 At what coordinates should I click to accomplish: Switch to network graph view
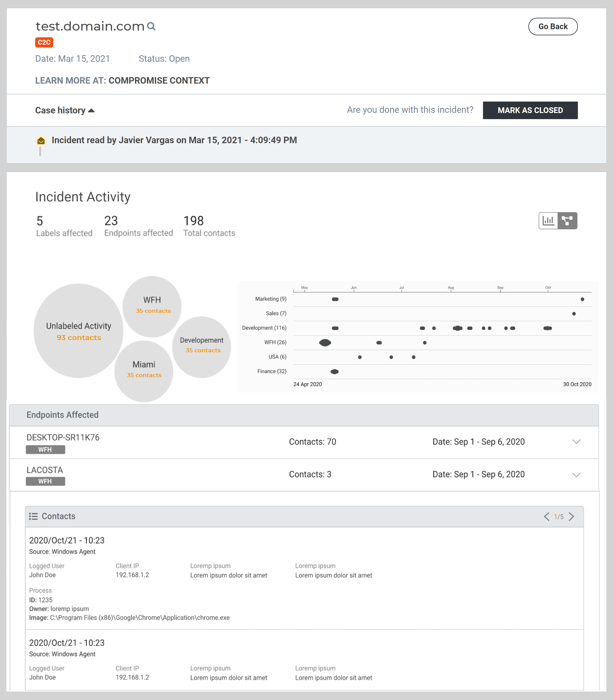[567, 221]
